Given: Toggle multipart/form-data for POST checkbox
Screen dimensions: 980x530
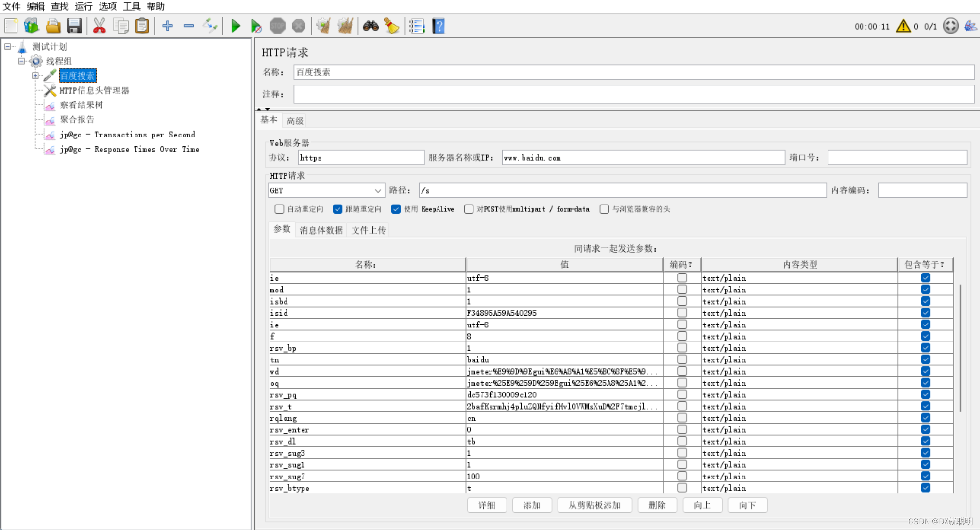Looking at the screenshot, I should pos(469,209).
